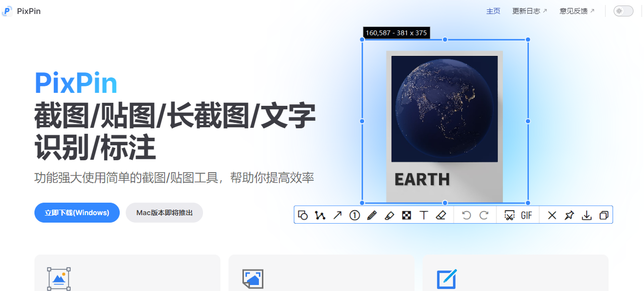Open the 主页 navigation tab

point(493,11)
